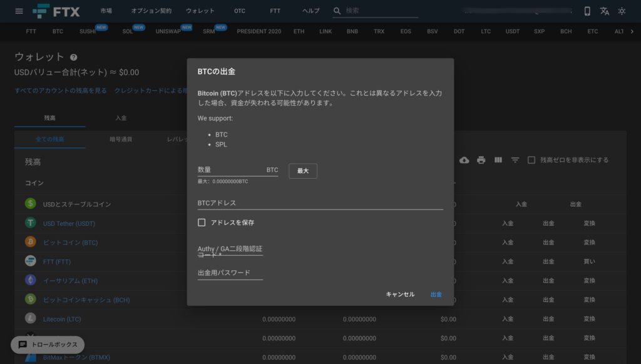Check the アドレスを保存 checkbox
Viewport: 641px width, 364px height.
point(202,223)
